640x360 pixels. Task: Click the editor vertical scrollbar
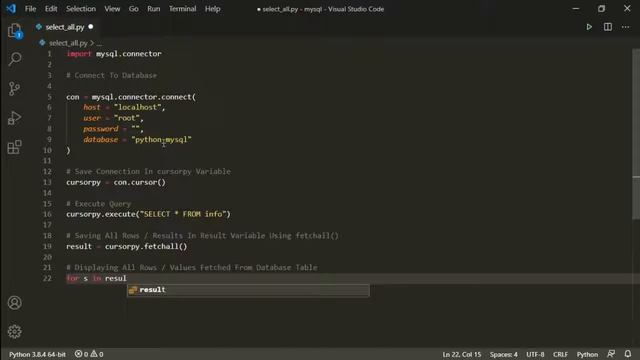[x=636, y=135]
